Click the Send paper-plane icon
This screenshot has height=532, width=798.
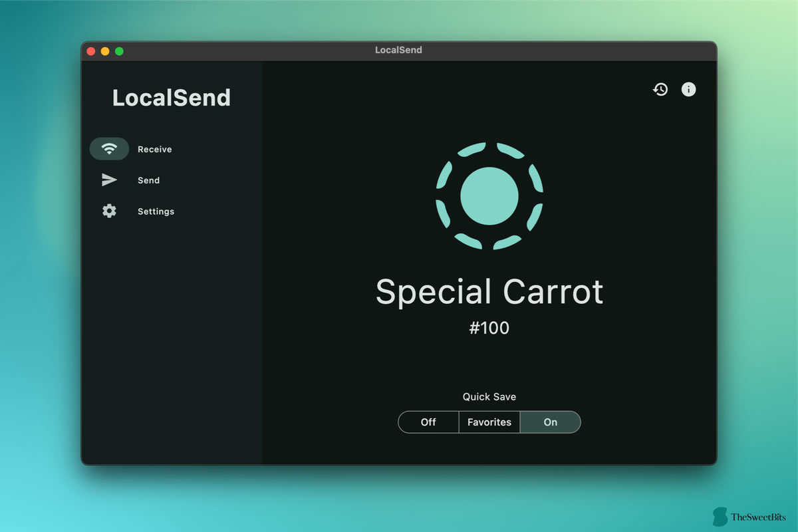[109, 180]
